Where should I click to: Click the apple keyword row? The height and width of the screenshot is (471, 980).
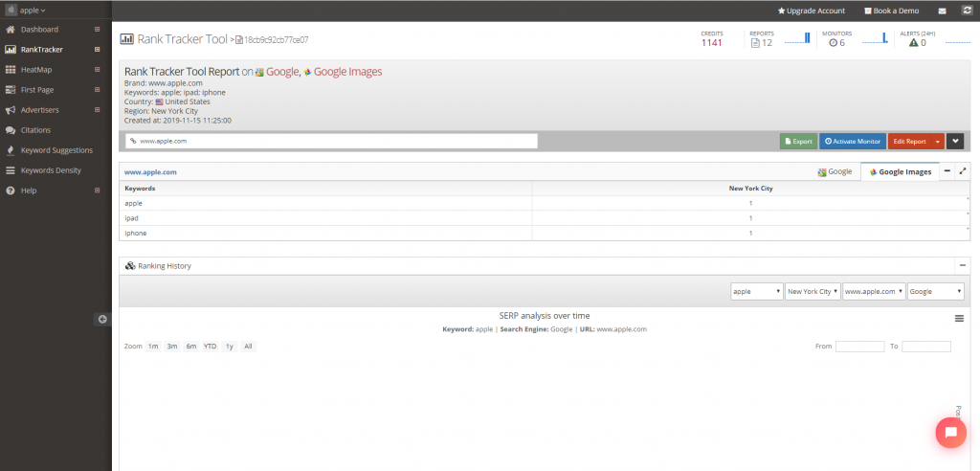(x=545, y=203)
